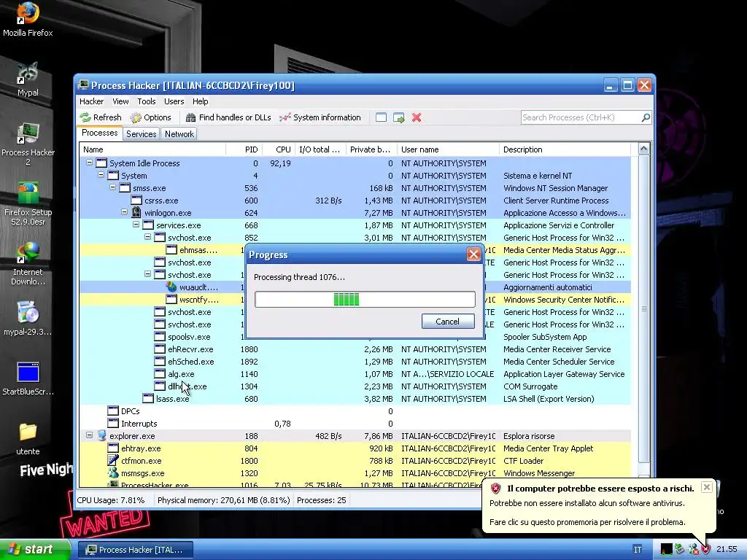Open the Help menu

coord(200,101)
